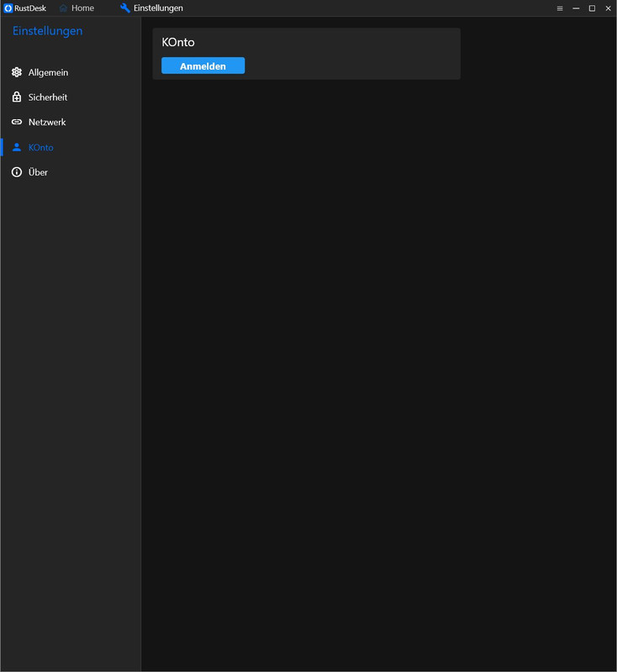This screenshot has width=617, height=672.
Task: Open Allgemein settings via gear icon
Action: [17, 72]
